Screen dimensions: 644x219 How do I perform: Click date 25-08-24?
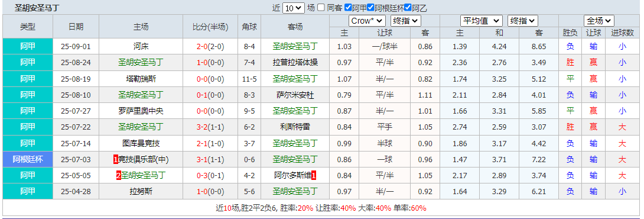coord(76,63)
